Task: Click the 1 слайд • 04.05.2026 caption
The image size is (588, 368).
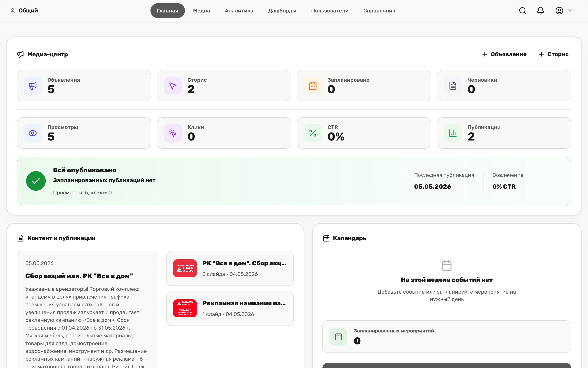Action: coord(228,314)
